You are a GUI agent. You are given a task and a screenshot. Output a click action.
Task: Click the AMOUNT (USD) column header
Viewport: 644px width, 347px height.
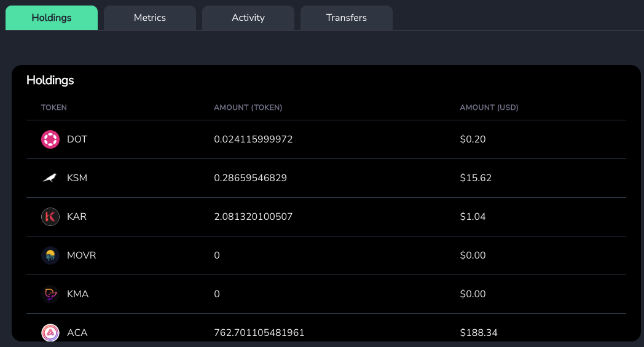coord(489,107)
